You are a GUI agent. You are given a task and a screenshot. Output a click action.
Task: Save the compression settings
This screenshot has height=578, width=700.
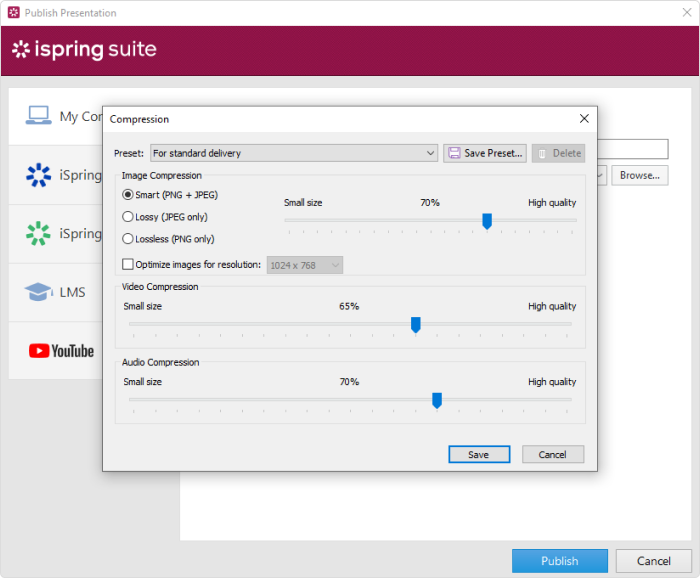479,454
